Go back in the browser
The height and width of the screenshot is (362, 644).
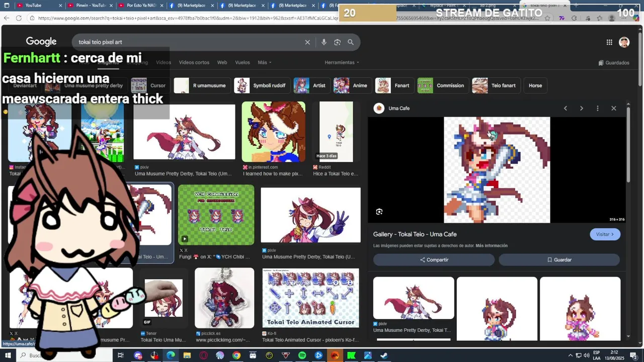click(6, 18)
